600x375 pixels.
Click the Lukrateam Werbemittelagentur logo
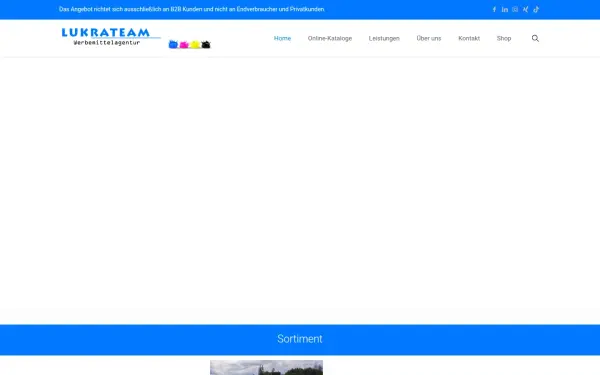136,38
